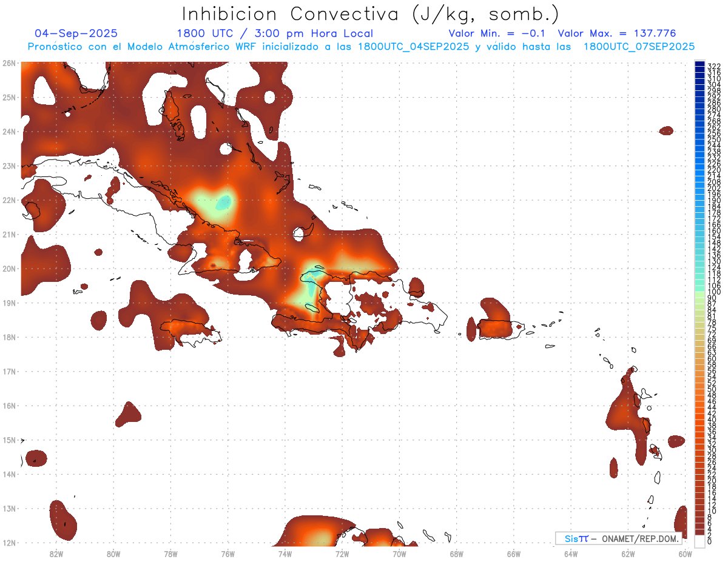Click the '14N' latitude label
The image size is (728, 562).
(x=8, y=474)
